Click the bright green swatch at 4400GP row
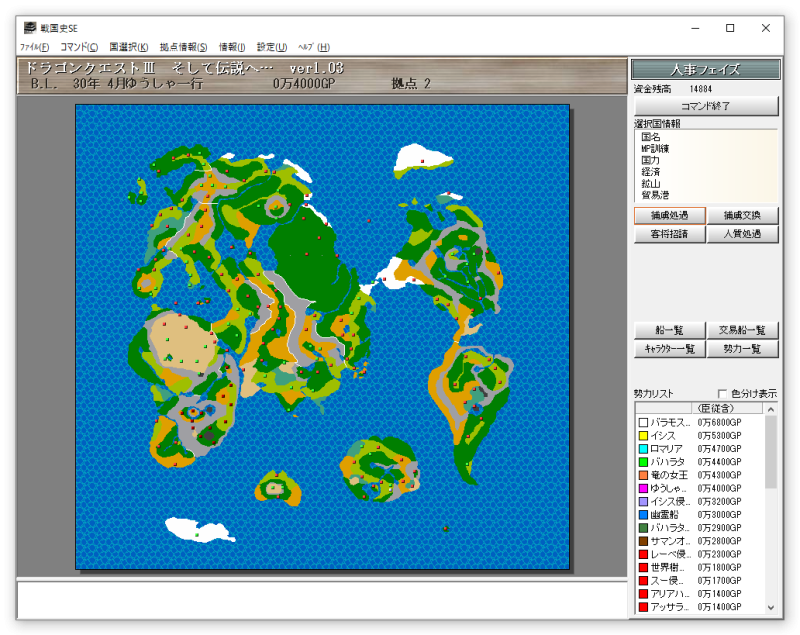The width and height of the screenshot is (800, 635). (x=643, y=462)
